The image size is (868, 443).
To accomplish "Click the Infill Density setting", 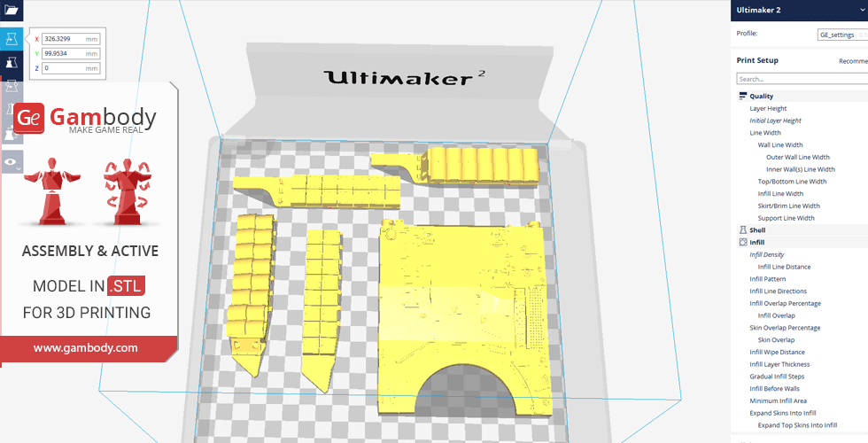I will [767, 254].
